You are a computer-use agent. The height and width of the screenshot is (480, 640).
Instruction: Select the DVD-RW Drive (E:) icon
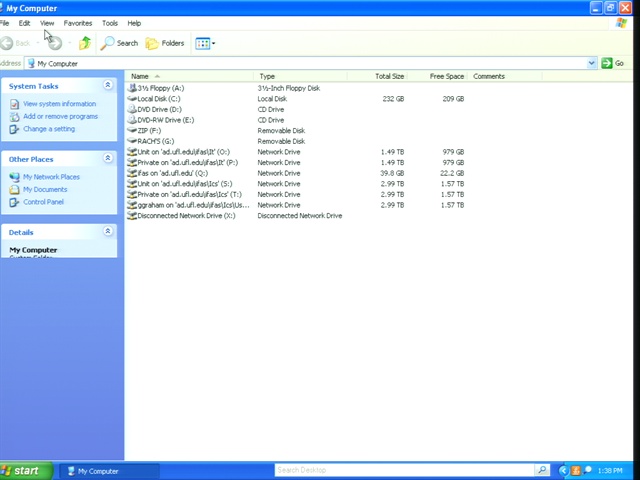tap(132, 120)
